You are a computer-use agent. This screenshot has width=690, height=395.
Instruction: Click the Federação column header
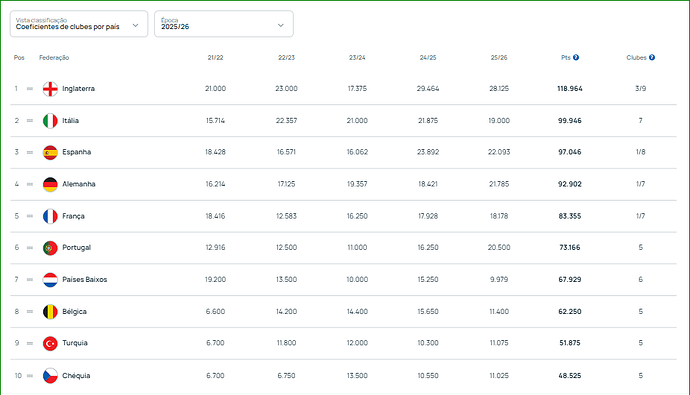54,58
